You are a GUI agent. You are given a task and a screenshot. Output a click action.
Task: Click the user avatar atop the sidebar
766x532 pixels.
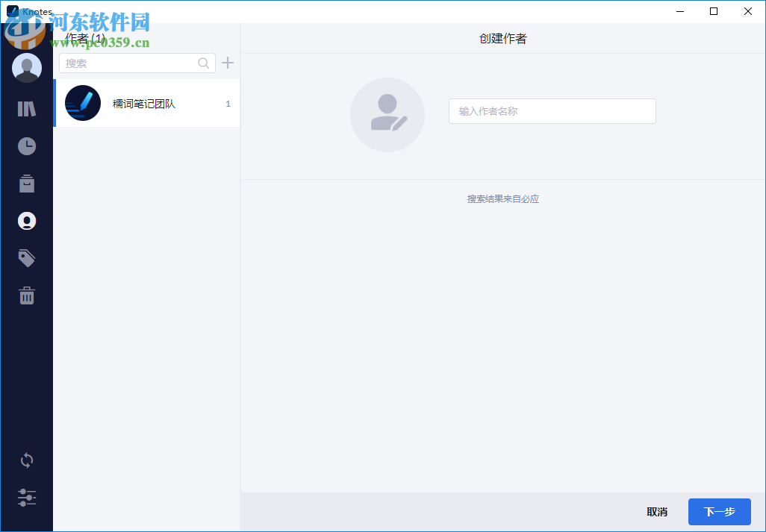coord(26,67)
